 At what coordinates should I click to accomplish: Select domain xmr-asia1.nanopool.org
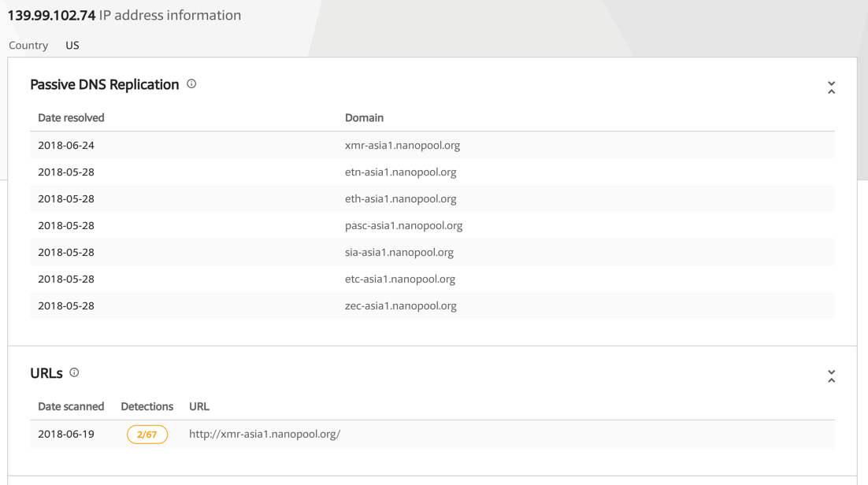click(x=402, y=146)
